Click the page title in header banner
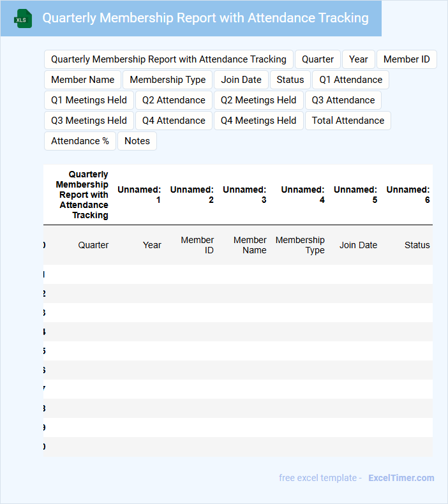The image size is (448, 504). (205, 18)
